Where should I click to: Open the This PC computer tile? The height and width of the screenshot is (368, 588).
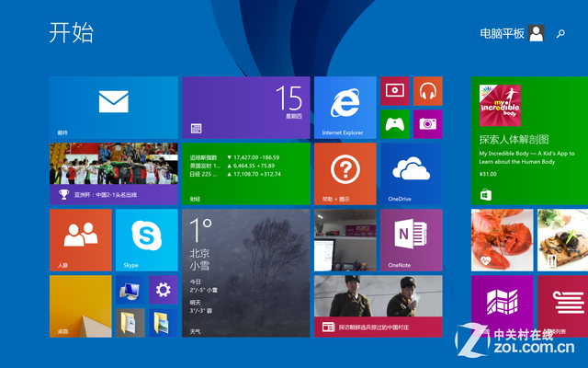130,290
